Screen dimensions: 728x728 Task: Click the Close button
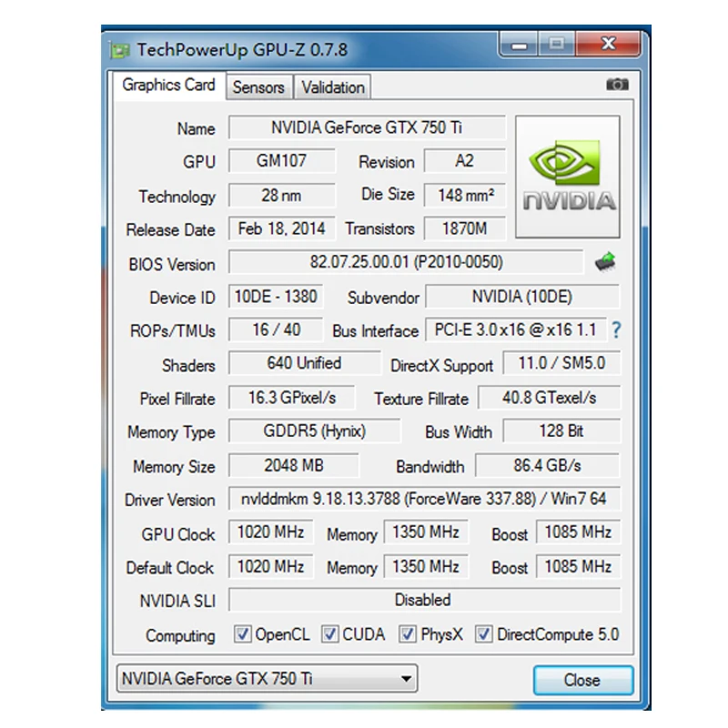[582, 680]
